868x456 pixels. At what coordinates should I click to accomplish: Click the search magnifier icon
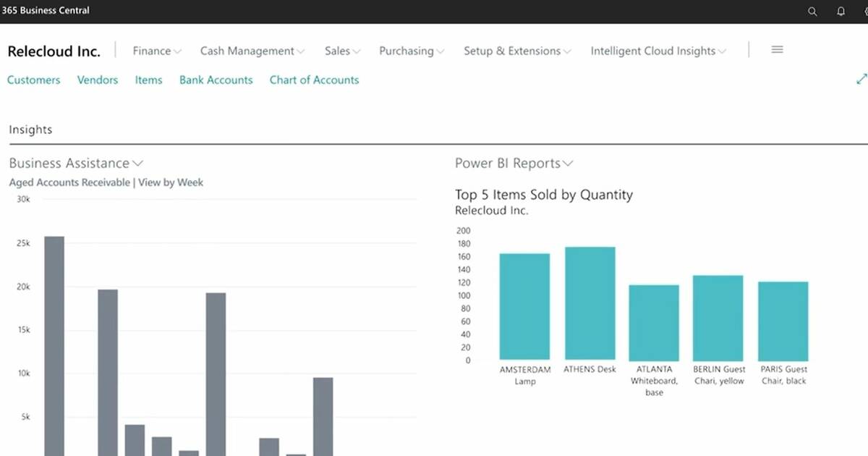(812, 12)
